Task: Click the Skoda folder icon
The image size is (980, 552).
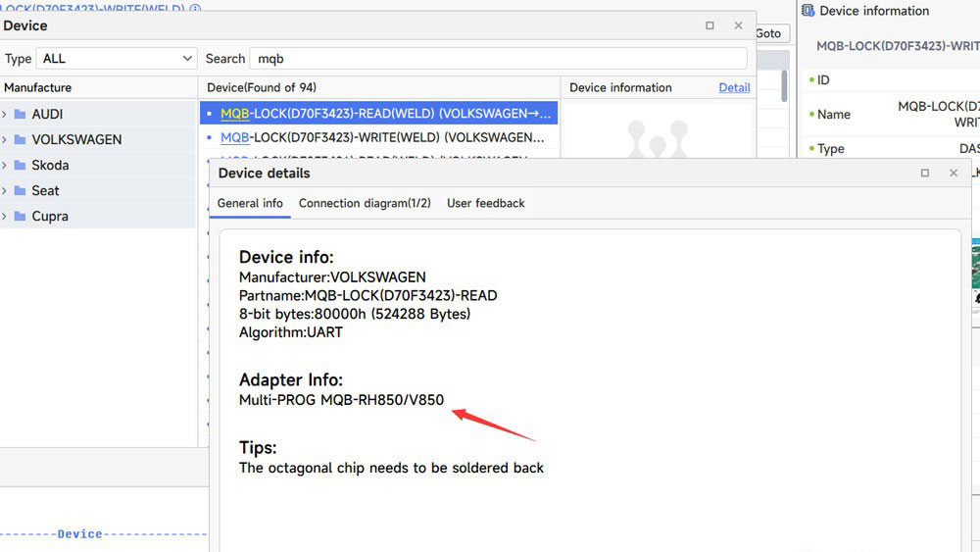Action: (20, 165)
